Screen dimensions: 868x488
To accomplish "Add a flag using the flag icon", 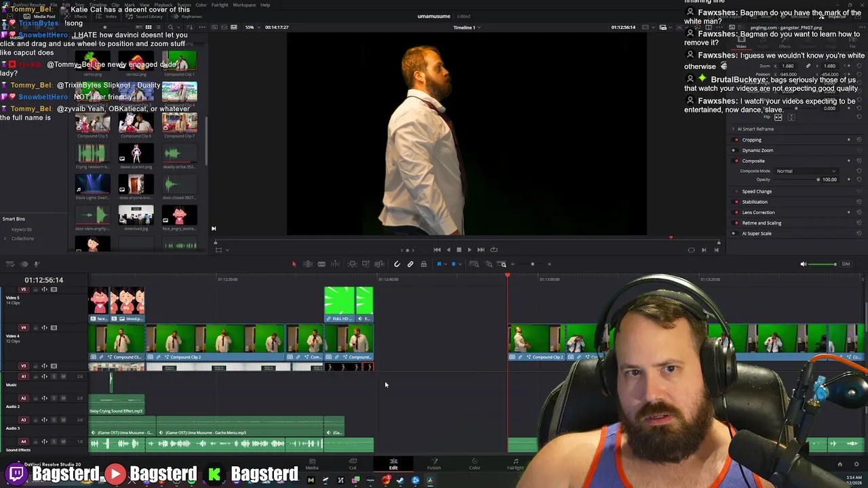I will [x=439, y=264].
